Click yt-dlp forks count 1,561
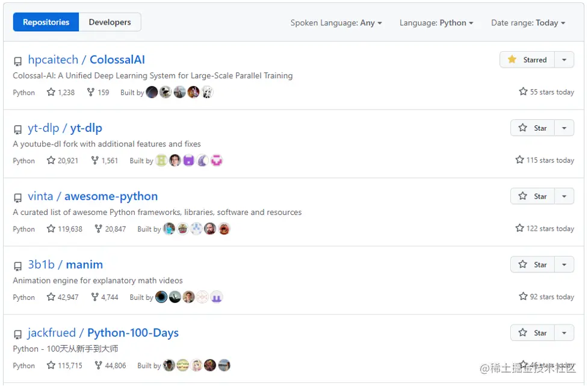The width and height of the screenshot is (588, 386). [x=105, y=161]
